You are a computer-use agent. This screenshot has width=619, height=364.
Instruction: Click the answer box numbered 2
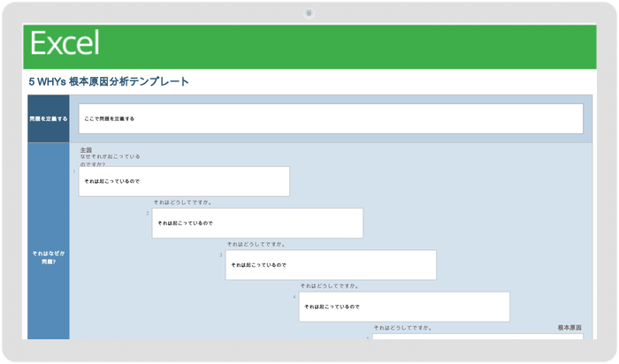pyautogui.click(x=257, y=224)
